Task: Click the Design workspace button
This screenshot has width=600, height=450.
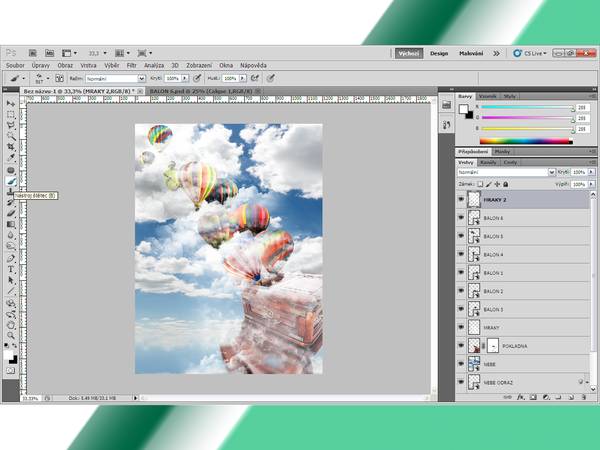Action: 439,53
